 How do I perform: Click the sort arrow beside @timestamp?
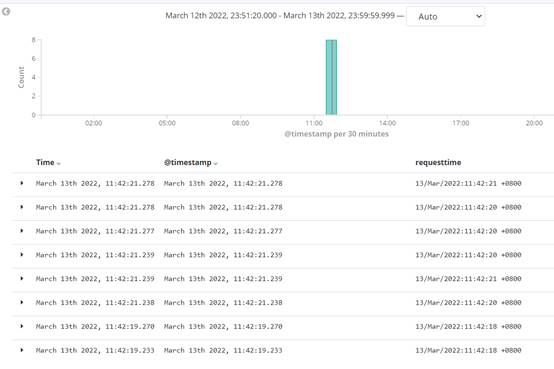pyautogui.click(x=215, y=163)
